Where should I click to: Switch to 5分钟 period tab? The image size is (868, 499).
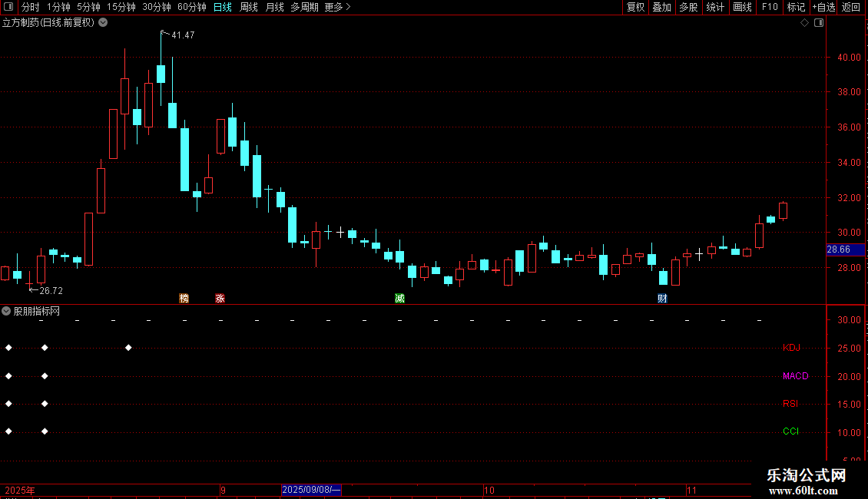pyautogui.click(x=88, y=7)
